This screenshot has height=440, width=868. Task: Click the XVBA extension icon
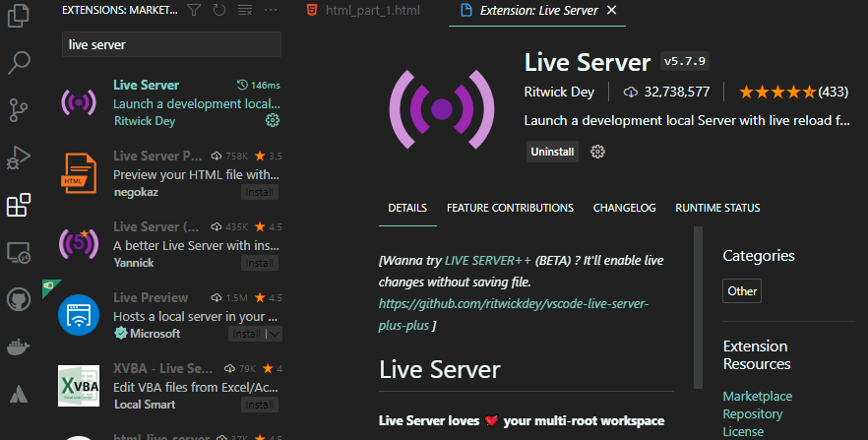coord(79,386)
